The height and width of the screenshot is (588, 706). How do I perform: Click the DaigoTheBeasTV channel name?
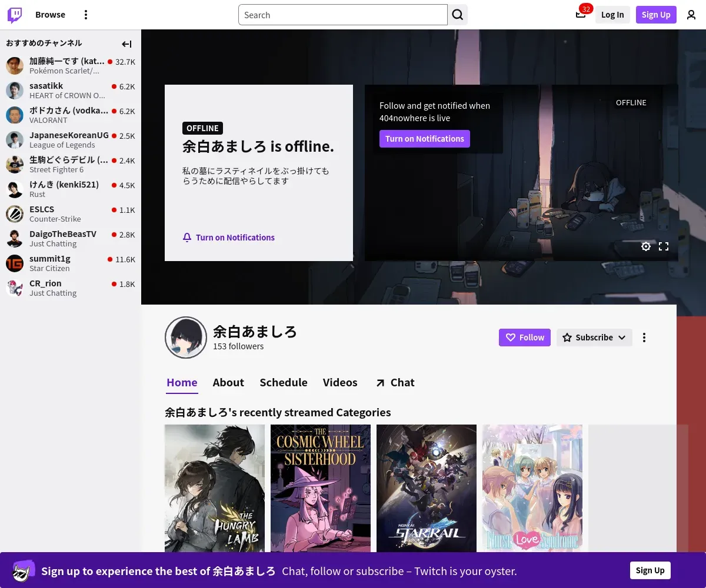point(63,234)
